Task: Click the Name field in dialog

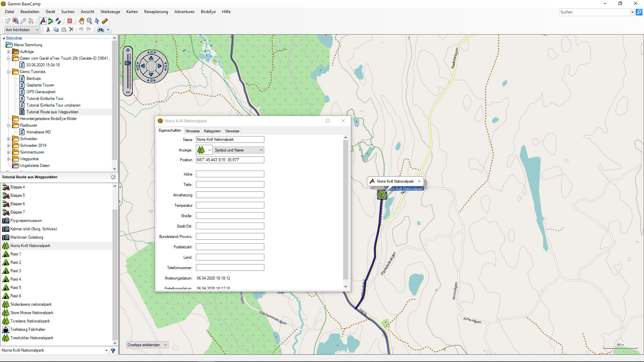Action: pyautogui.click(x=230, y=139)
